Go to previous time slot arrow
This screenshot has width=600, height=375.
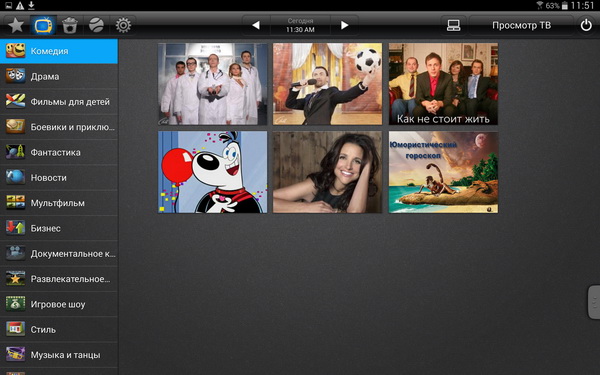pyautogui.click(x=256, y=25)
